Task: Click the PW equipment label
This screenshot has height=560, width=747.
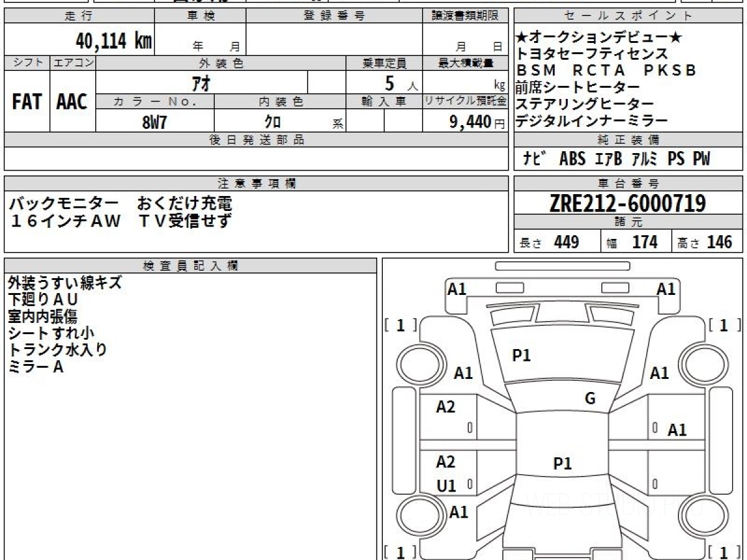Action: point(702,159)
